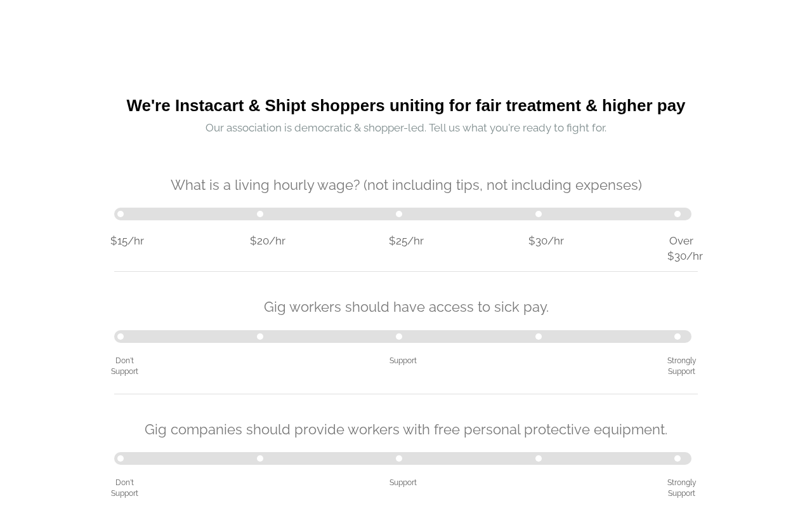Select the $30/hr dot on wage slider
This screenshot has height=508, width=812.
539,214
